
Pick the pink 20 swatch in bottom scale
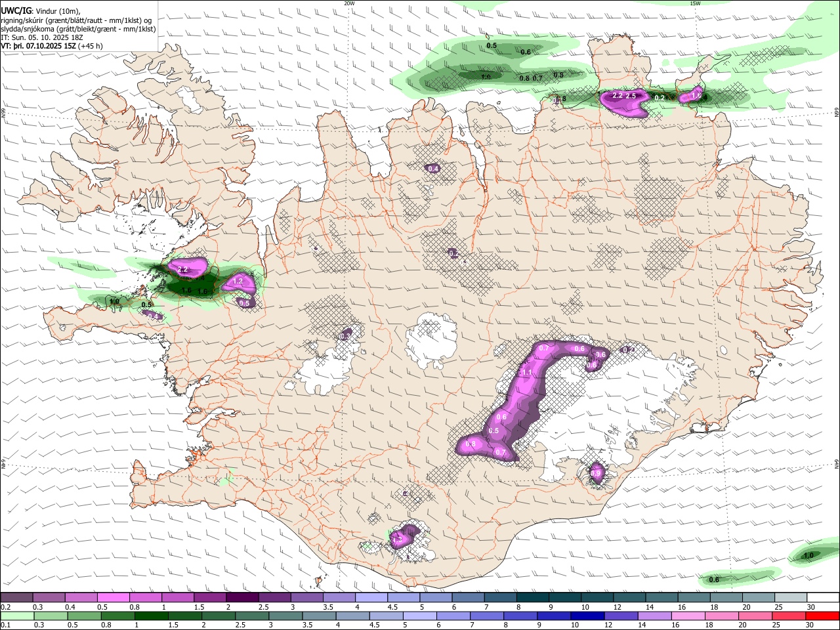(x=756, y=616)
